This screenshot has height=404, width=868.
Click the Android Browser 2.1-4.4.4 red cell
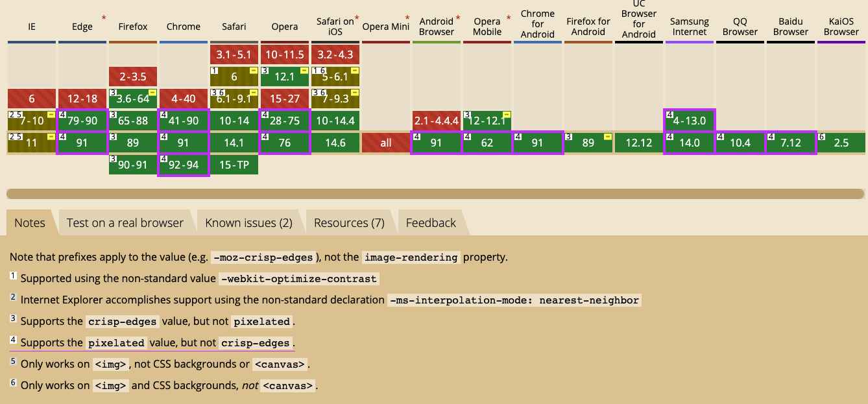point(437,121)
